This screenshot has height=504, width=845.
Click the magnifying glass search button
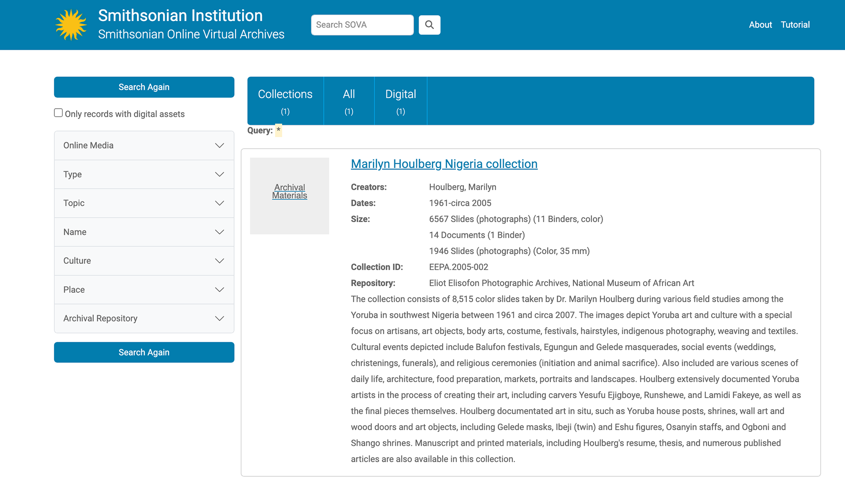(429, 25)
